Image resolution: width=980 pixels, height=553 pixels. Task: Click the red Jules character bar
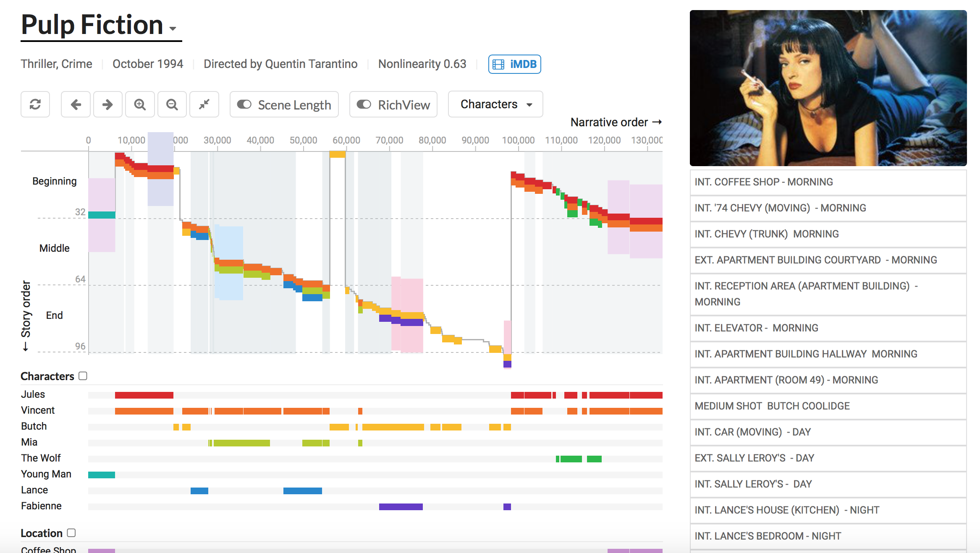click(x=144, y=395)
